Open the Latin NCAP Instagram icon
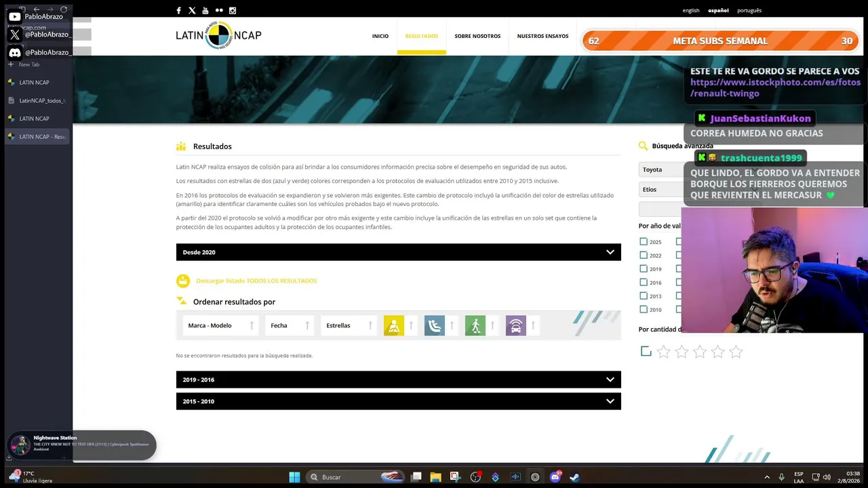Image resolution: width=868 pixels, height=488 pixels. click(233, 10)
